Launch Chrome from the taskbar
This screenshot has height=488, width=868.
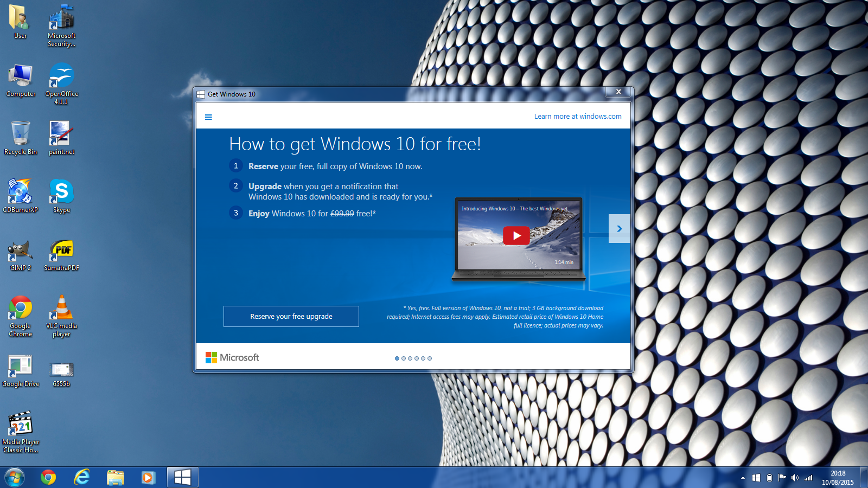[48, 478]
